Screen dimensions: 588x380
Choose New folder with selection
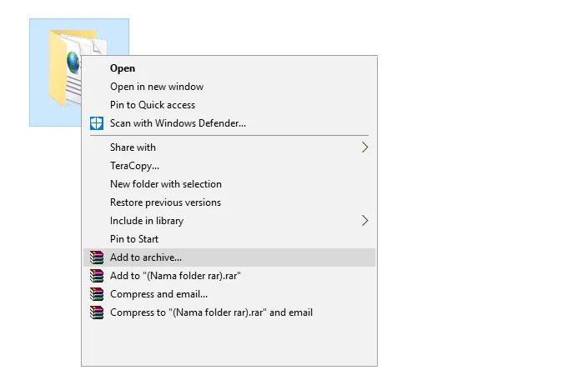coord(229,184)
